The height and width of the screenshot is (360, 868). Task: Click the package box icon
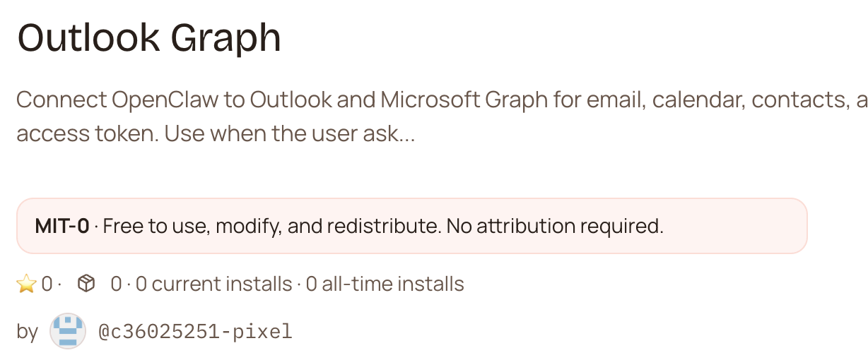point(86,284)
